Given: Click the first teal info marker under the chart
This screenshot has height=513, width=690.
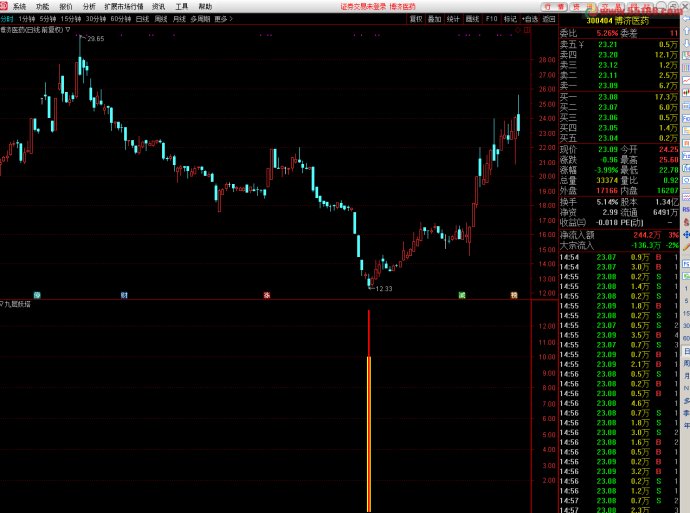Looking at the screenshot, I should coord(37,295).
